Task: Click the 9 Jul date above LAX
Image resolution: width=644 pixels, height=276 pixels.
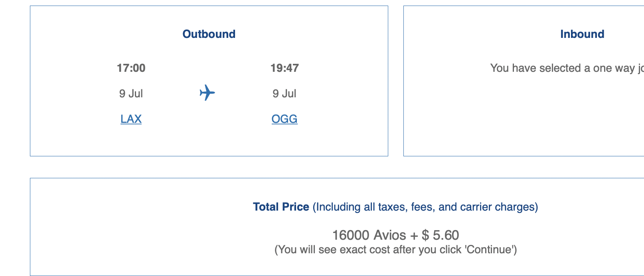Action: [131, 93]
